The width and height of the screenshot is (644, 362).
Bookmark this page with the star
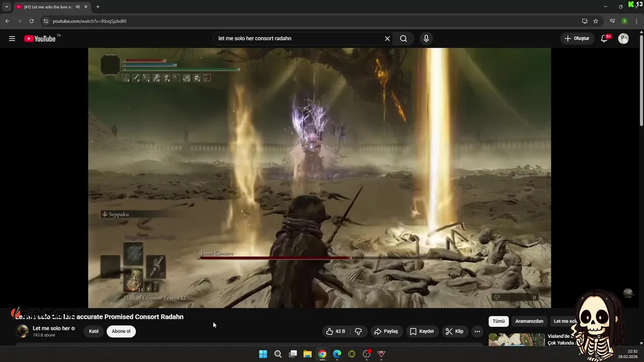pyautogui.click(x=596, y=21)
